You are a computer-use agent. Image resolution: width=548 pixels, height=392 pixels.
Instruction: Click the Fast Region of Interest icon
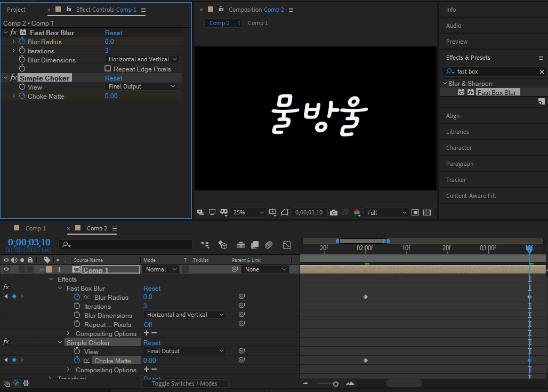tap(415, 213)
